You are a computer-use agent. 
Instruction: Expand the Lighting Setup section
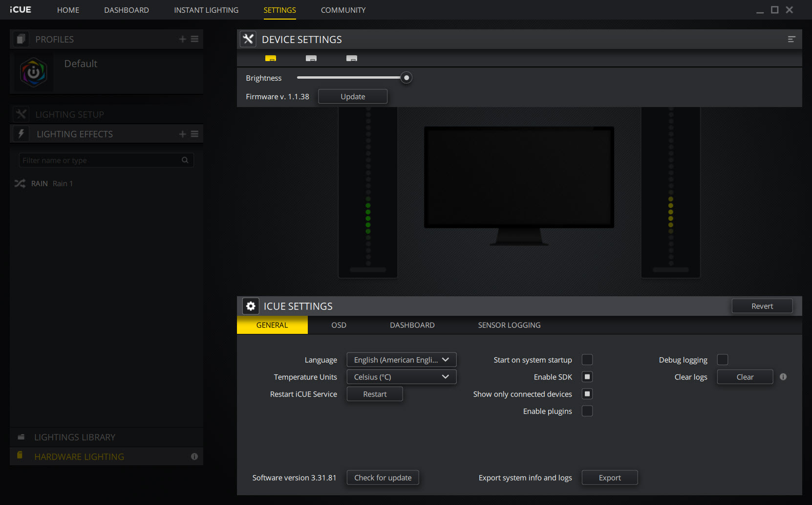[106, 114]
